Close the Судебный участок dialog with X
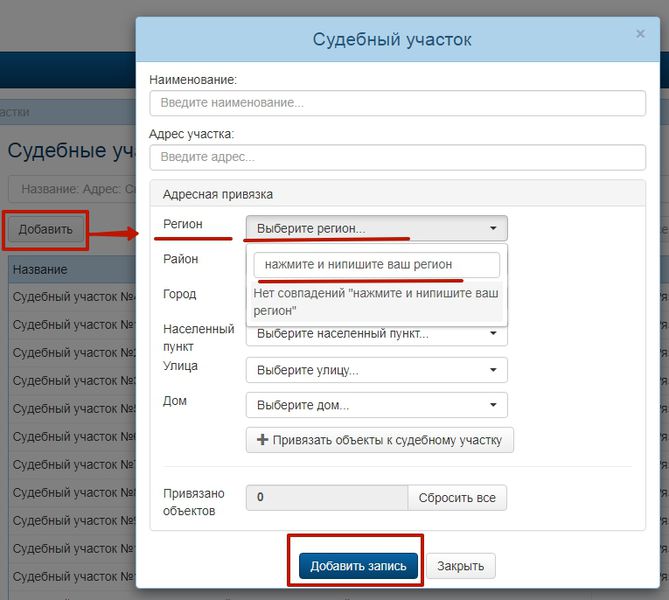Screen dimensions: 669x600 tap(640, 34)
